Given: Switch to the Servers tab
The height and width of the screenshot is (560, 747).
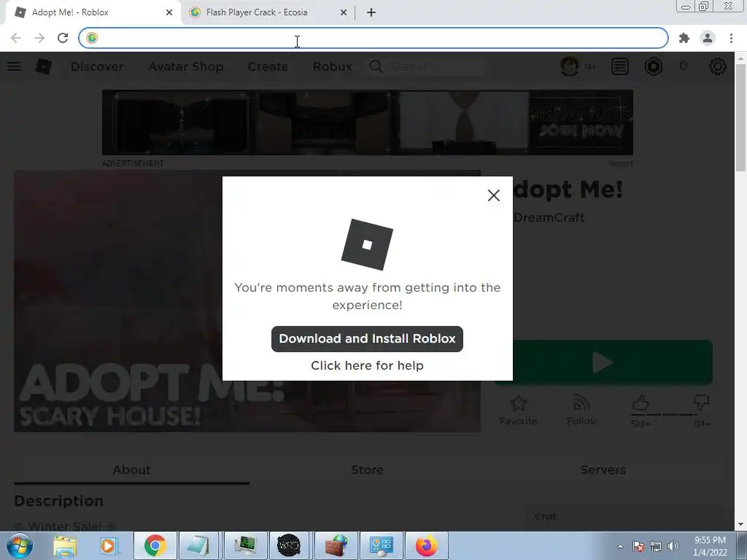Looking at the screenshot, I should (x=603, y=470).
